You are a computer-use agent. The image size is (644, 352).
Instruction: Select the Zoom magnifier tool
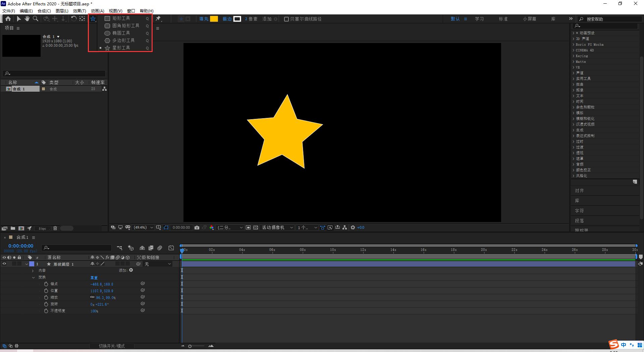click(x=35, y=19)
